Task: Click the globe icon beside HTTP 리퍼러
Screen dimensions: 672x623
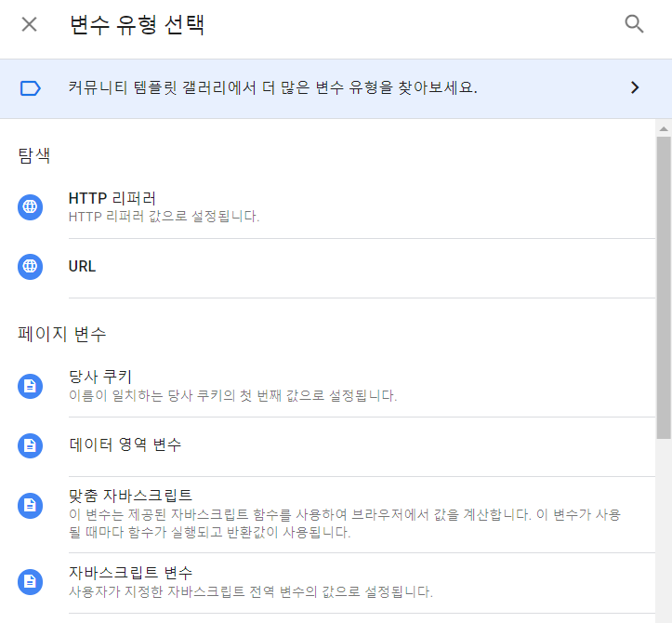Action: click(x=30, y=207)
